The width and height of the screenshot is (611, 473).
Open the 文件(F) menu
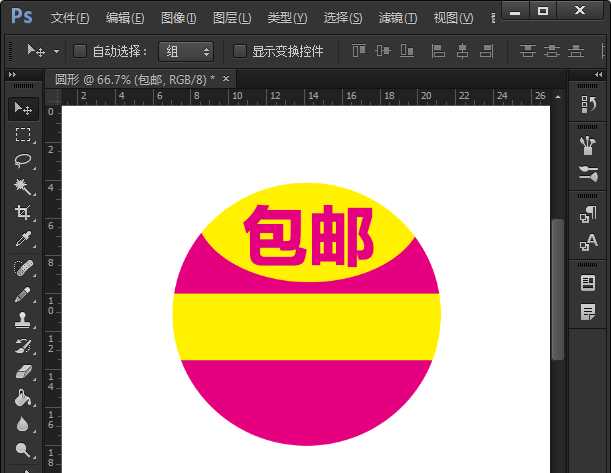[x=69, y=18]
